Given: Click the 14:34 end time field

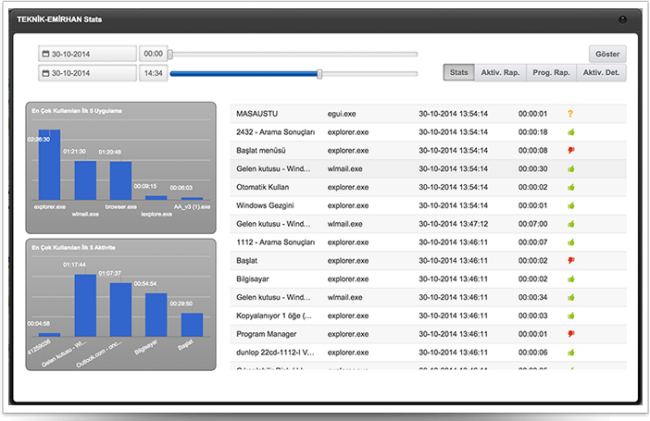Looking at the screenshot, I should [x=153, y=73].
